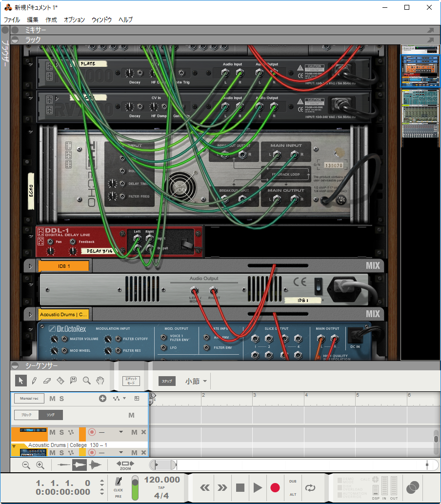Collapse the rack panel

click(15, 40)
